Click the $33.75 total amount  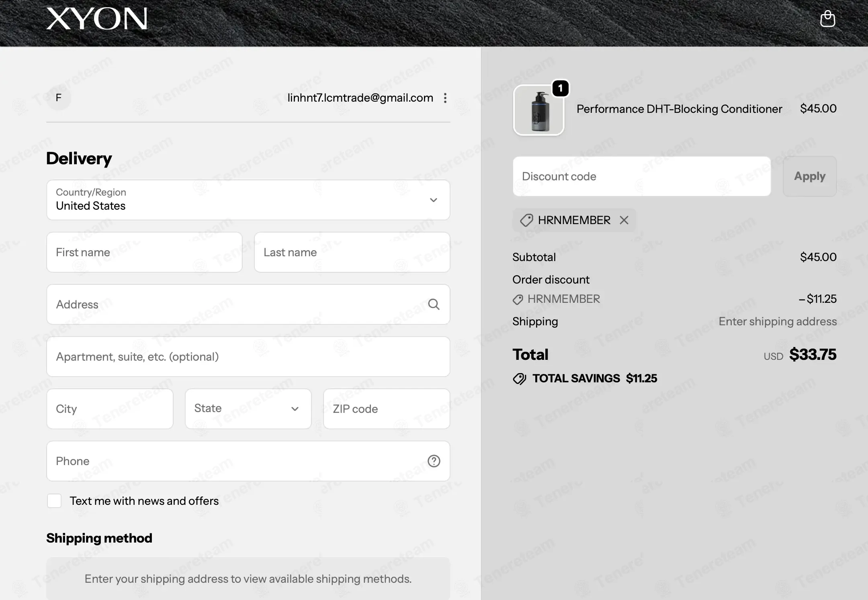[813, 355]
